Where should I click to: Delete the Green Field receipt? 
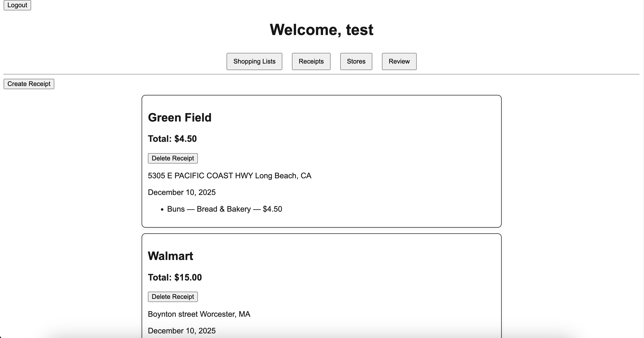pyautogui.click(x=173, y=158)
